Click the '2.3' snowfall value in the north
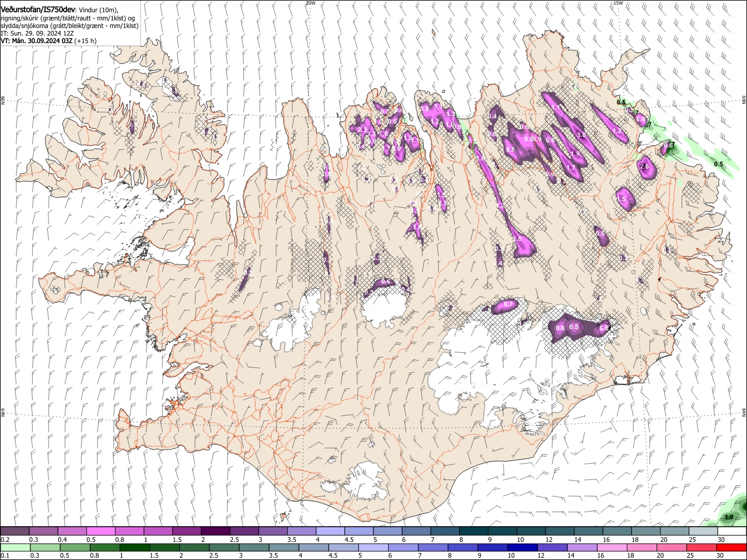747x560 pixels. pyautogui.click(x=362, y=129)
